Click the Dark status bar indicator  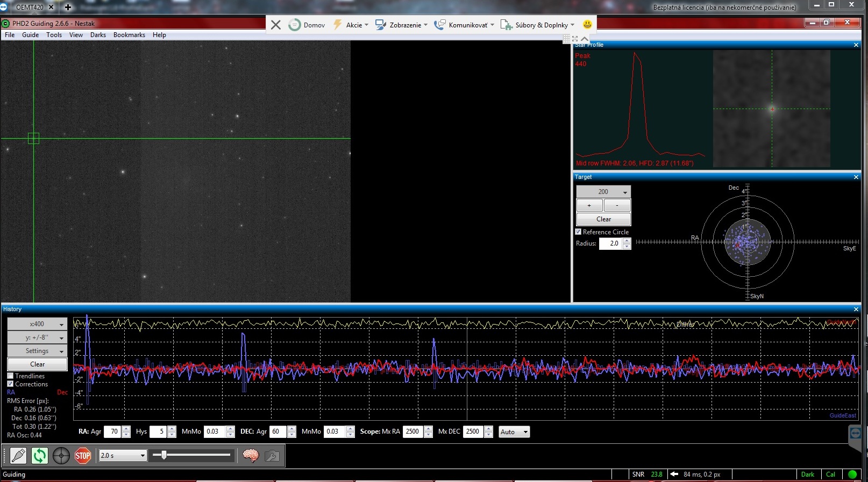point(807,474)
